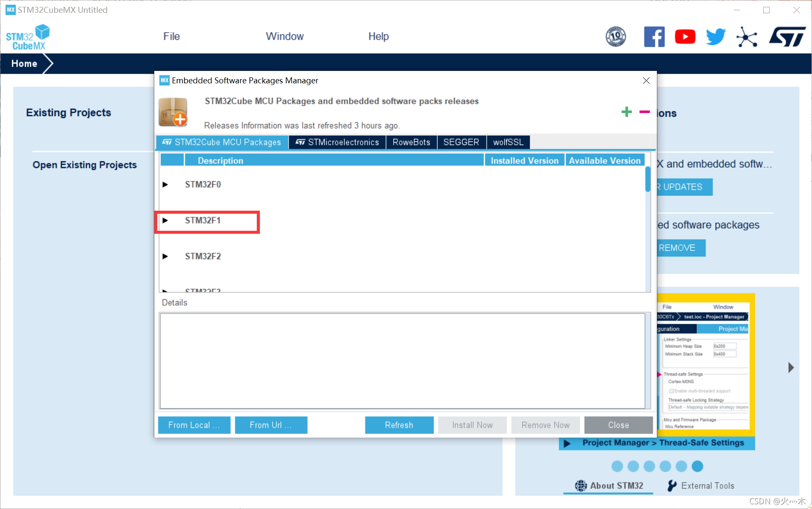Click the package box icon in dialog

click(173, 112)
